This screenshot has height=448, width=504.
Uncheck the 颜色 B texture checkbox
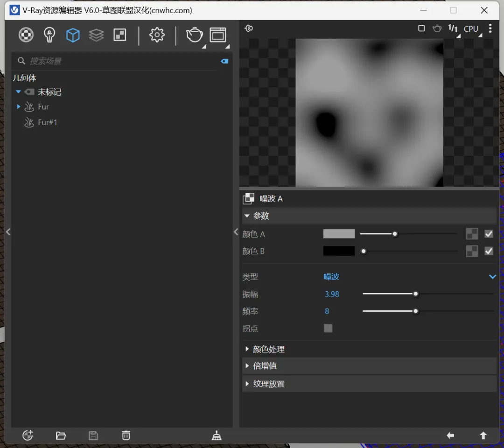point(489,251)
